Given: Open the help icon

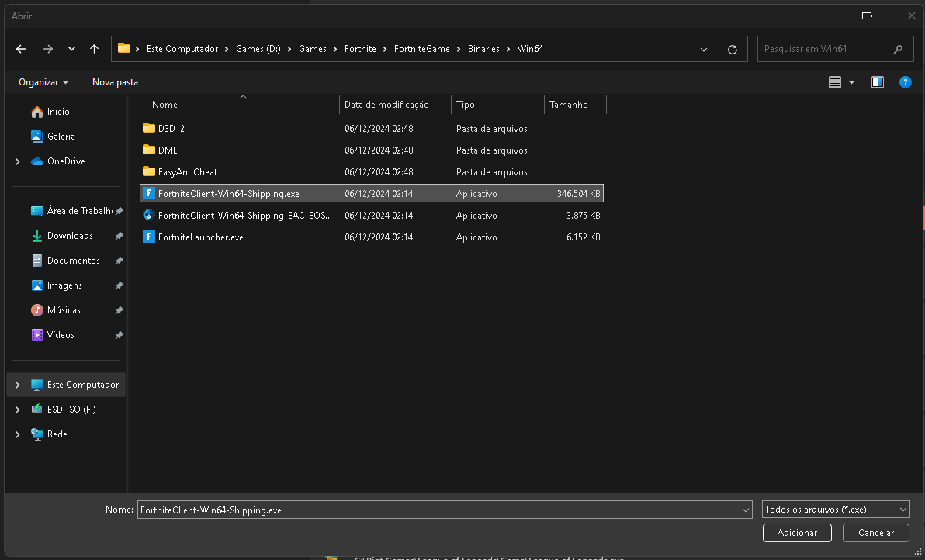Looking at the screenshot, I should 906,82.
